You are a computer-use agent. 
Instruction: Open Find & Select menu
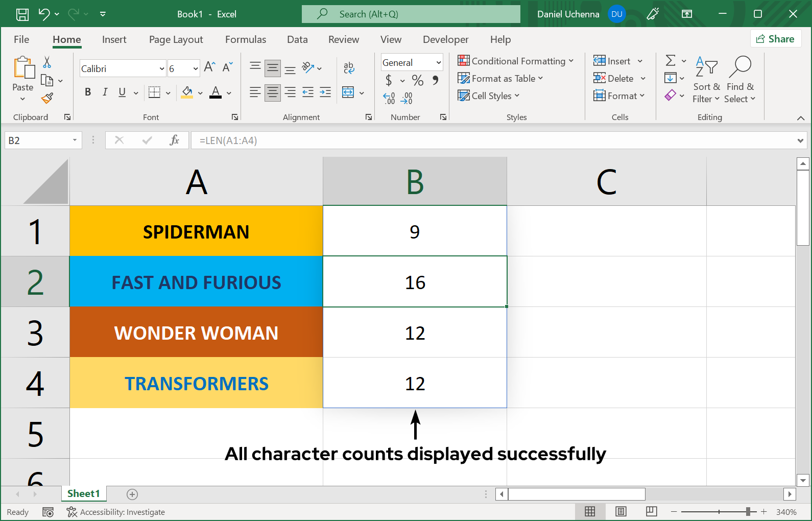coord(740,80)
